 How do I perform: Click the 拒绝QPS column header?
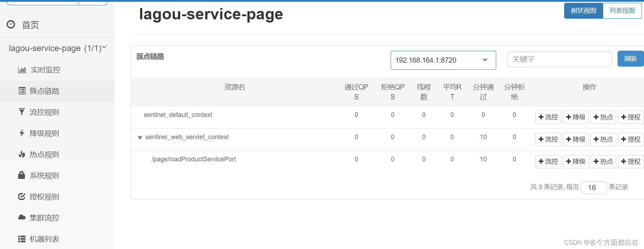pyautogui.click(x=393, y=92)
